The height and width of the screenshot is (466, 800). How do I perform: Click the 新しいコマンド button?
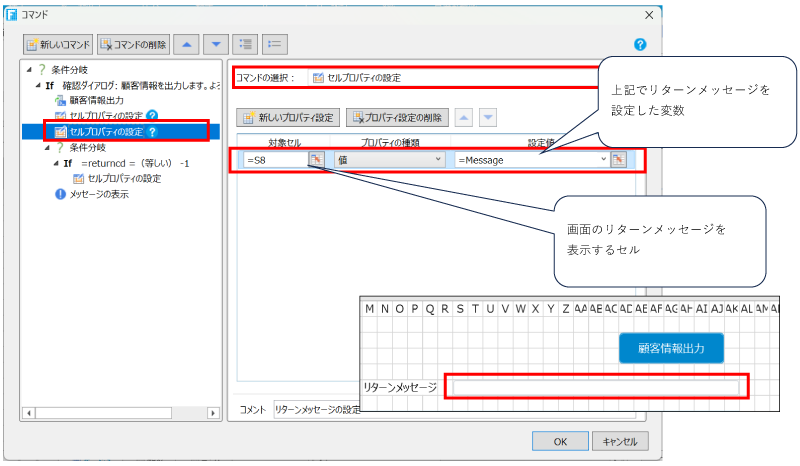click(58, 44)
